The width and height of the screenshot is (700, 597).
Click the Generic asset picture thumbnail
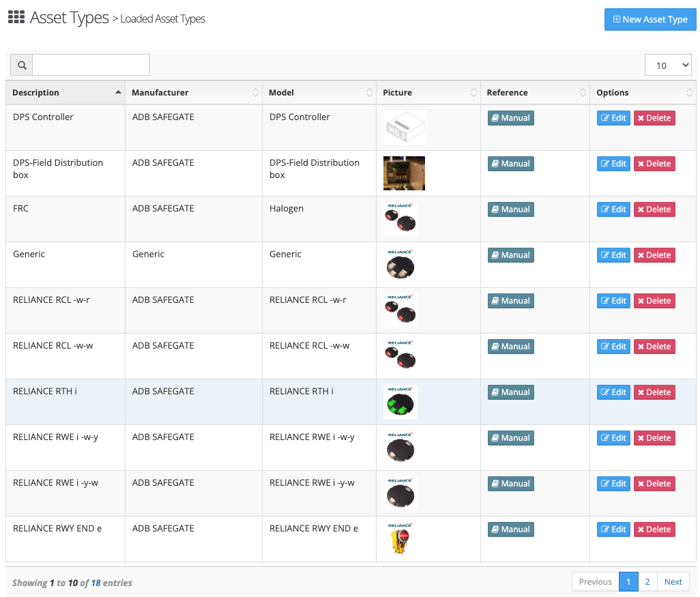(x=400, y=265)
